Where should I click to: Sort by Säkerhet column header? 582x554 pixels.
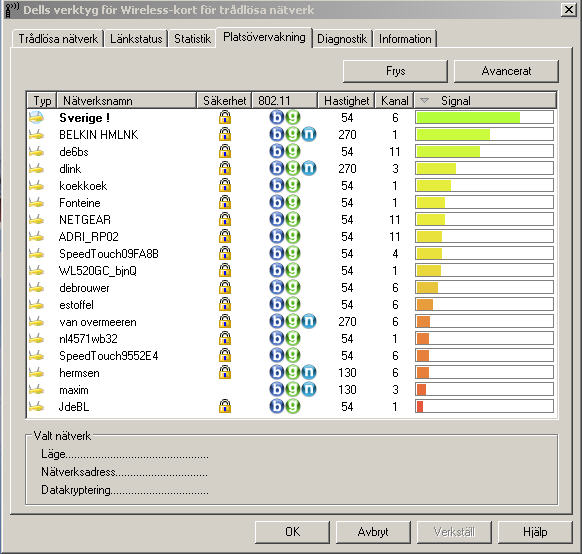224,101
